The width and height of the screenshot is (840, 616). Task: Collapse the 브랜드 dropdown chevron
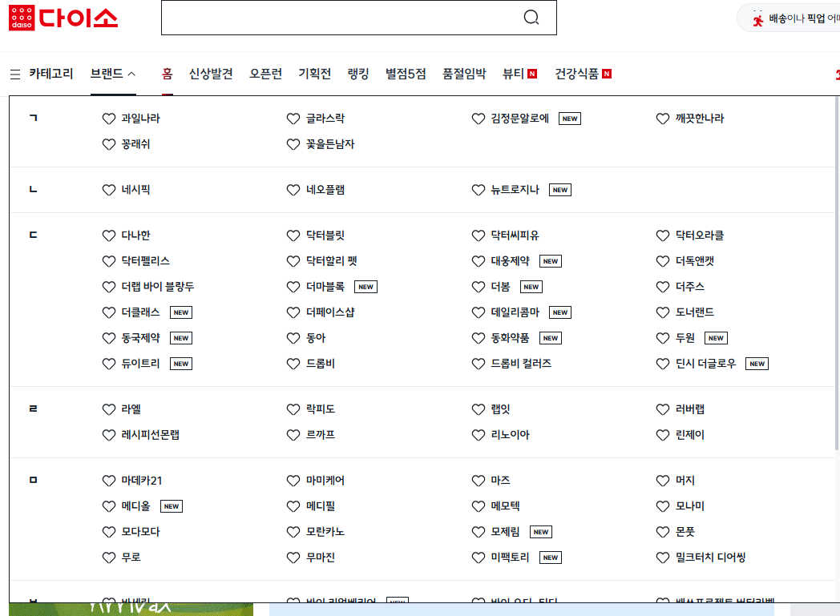click(131, 74)
